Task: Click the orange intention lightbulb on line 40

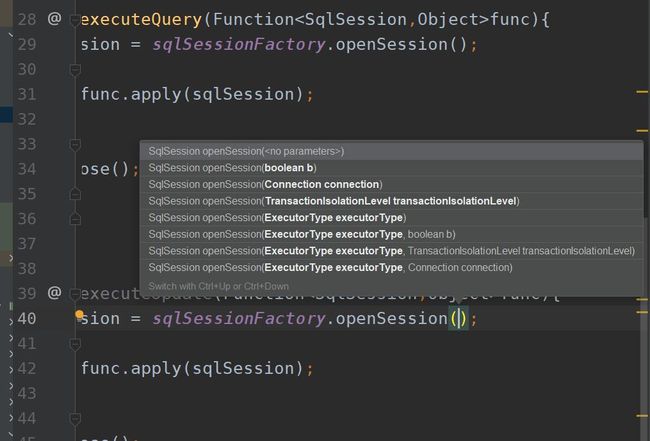Action: click(80, 315)
